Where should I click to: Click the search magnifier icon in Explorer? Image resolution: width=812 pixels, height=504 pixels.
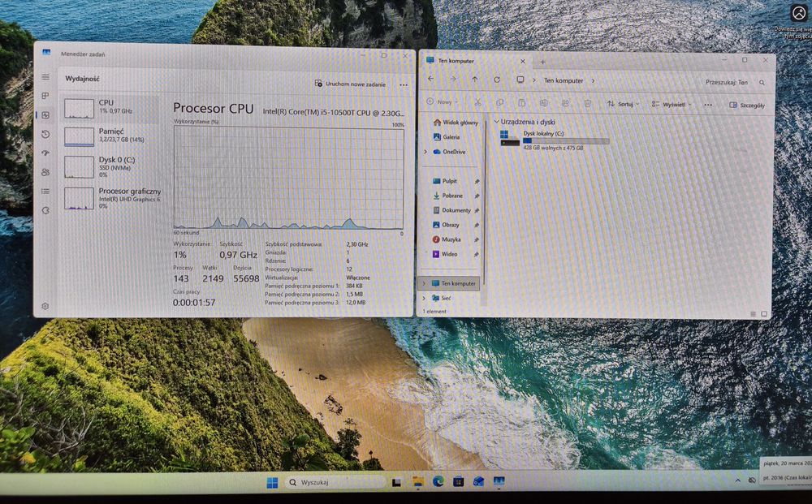[762, 83]
